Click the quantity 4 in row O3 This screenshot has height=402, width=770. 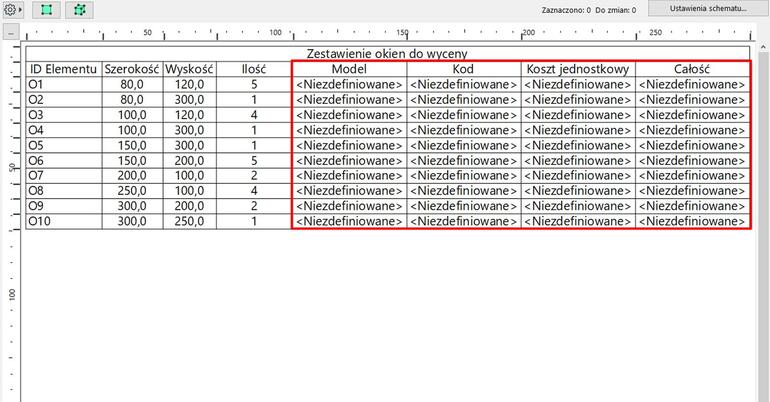[x=254, y=115]
